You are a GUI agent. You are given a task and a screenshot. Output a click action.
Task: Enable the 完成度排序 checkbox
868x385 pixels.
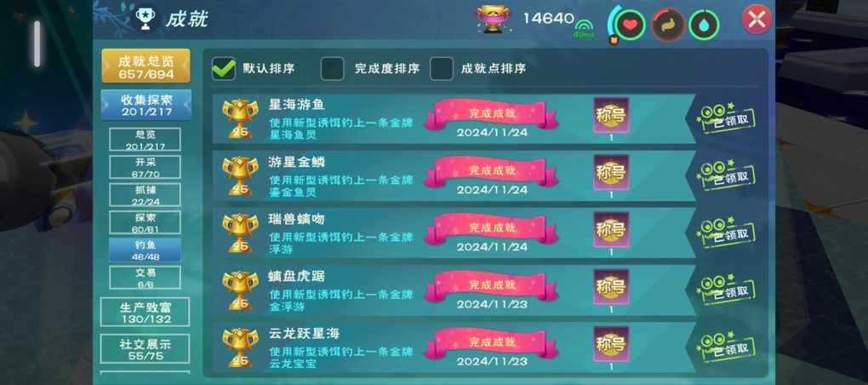tap(332, 69)
